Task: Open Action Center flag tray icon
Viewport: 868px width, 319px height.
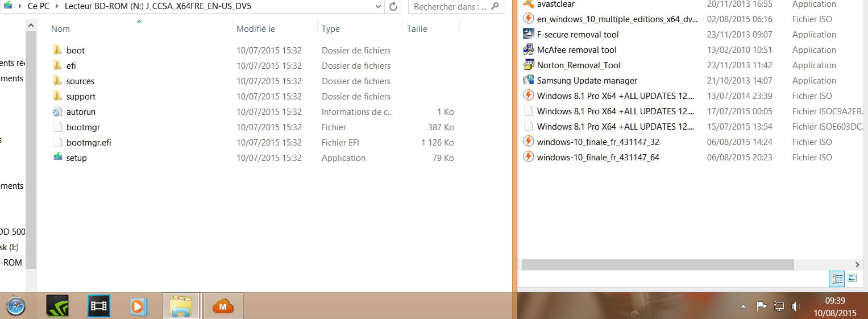Action: 762,306
